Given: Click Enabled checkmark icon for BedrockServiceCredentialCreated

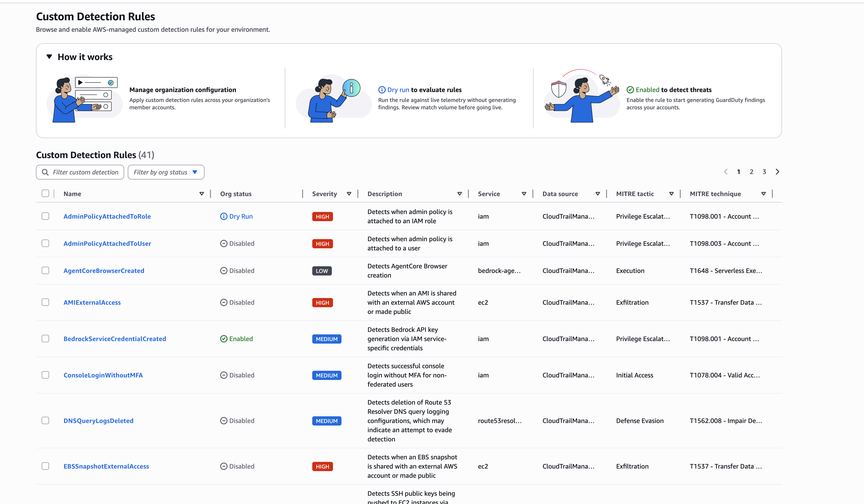Looking at the screenshot, I should 224,339.
